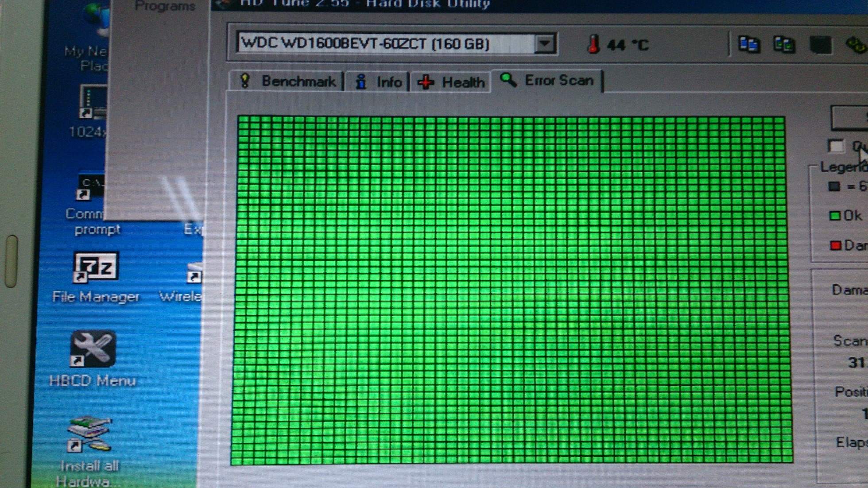Screen dimensions: 868x488
Task: Switch to the Benchmark tab
Action: point(288,81)
